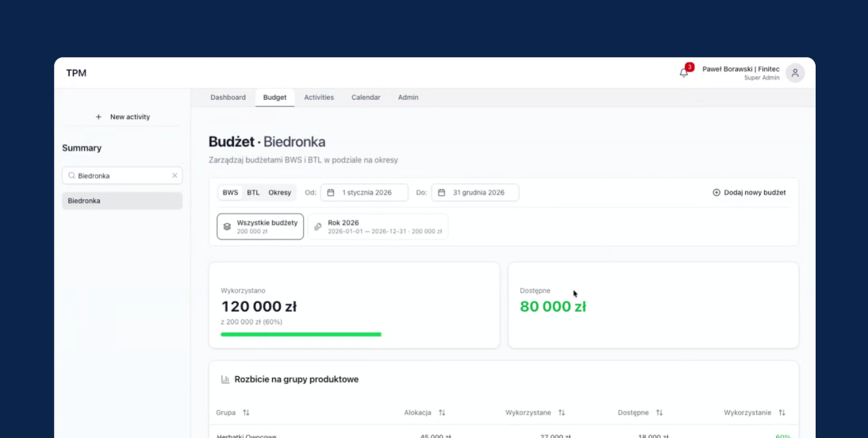Sort by Grupa column arrows
The width and height of the screenshot is (868, 438).
click(x=246, y=413)
